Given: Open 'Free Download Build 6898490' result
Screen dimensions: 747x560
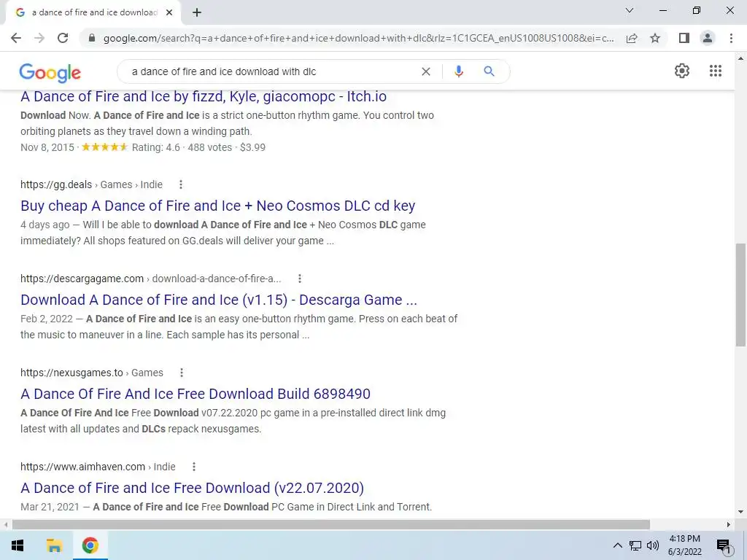Looking at the screenshot, I should [x=196, y=394].
